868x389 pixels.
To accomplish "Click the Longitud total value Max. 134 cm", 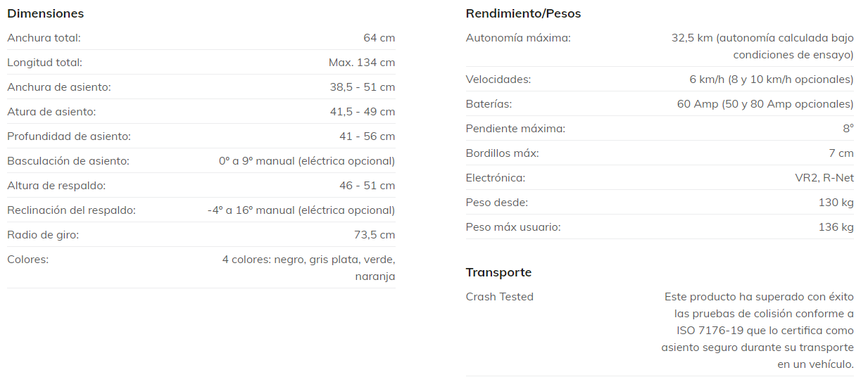I will (x=361, y=62).
